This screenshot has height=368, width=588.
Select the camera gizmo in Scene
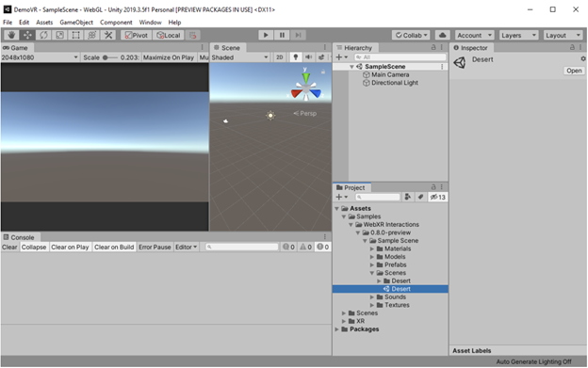coord(225,120)
